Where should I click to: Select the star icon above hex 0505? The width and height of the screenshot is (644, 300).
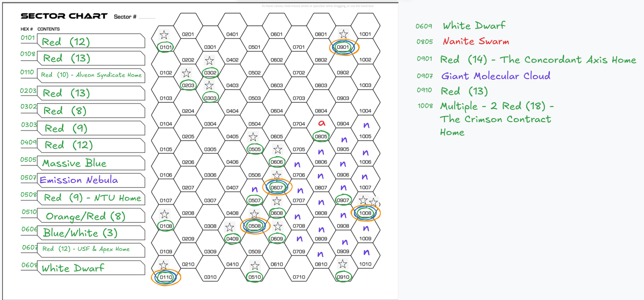point(253,137)
